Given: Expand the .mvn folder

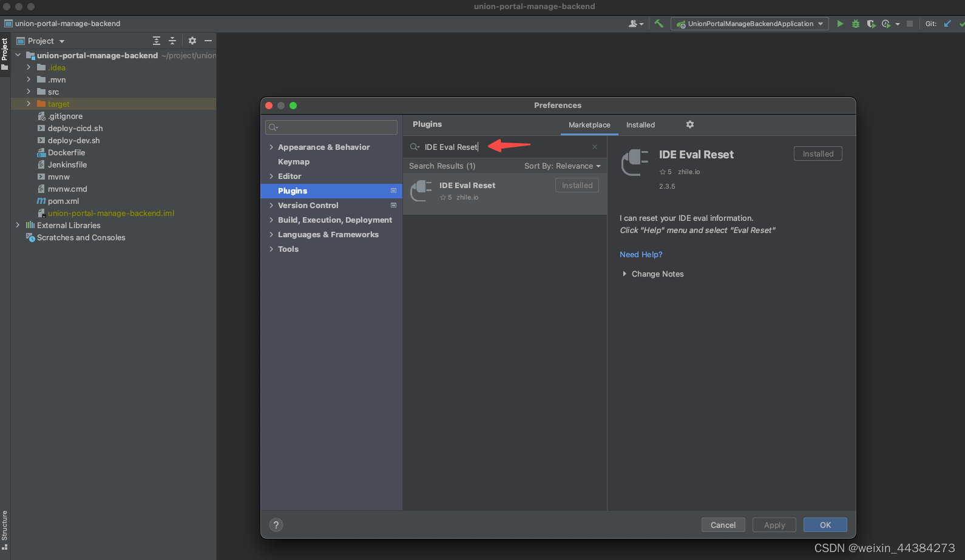Looking at the screenshot, I should pos(29,80).
